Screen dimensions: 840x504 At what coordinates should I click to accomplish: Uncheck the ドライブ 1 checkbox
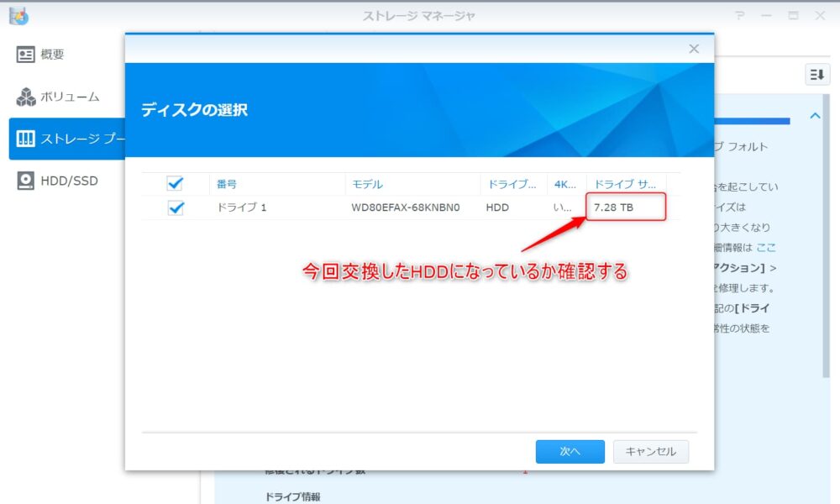[x=176, y=207]
